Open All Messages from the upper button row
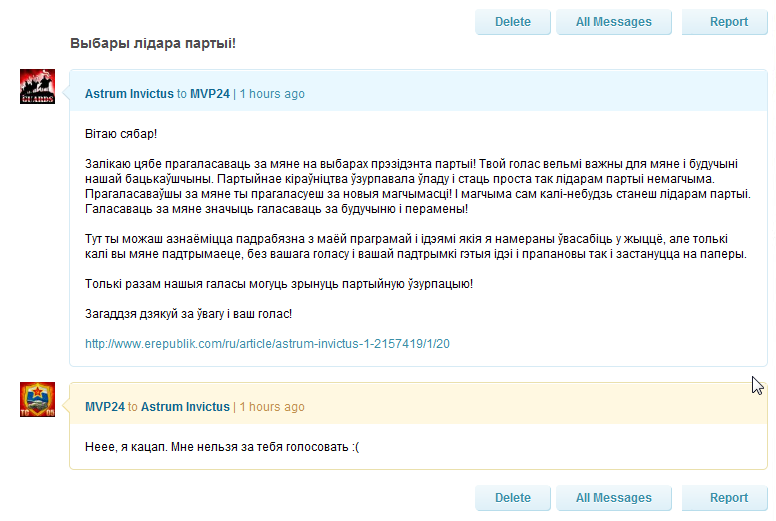Screen dimensions: 776x521 [x=614, y=22]
